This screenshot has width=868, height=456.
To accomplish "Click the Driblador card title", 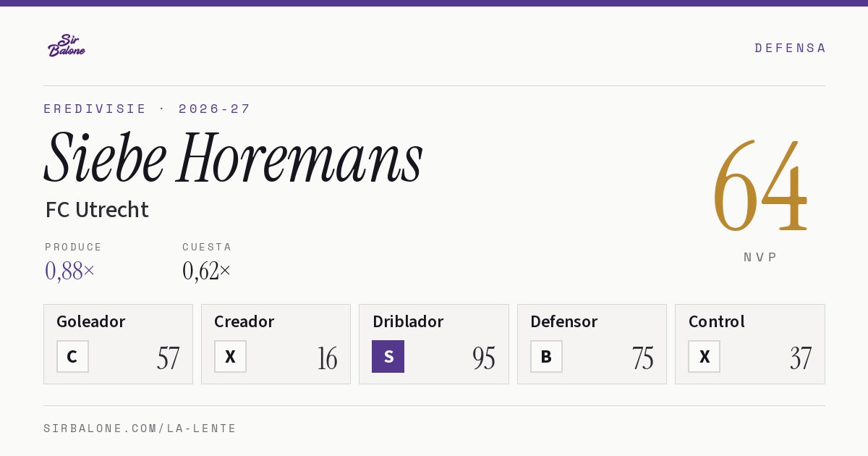I will pos(408,321).
